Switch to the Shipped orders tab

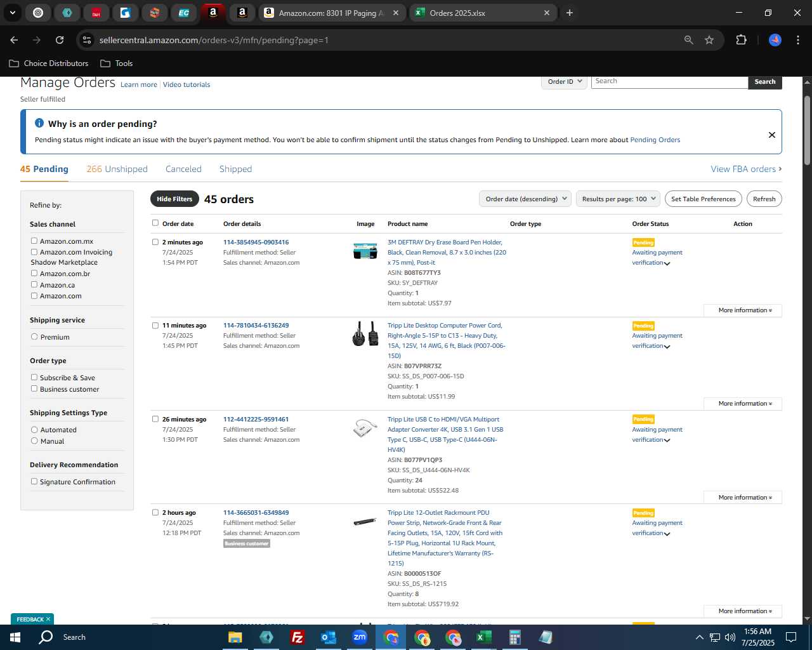coord(235,169)
